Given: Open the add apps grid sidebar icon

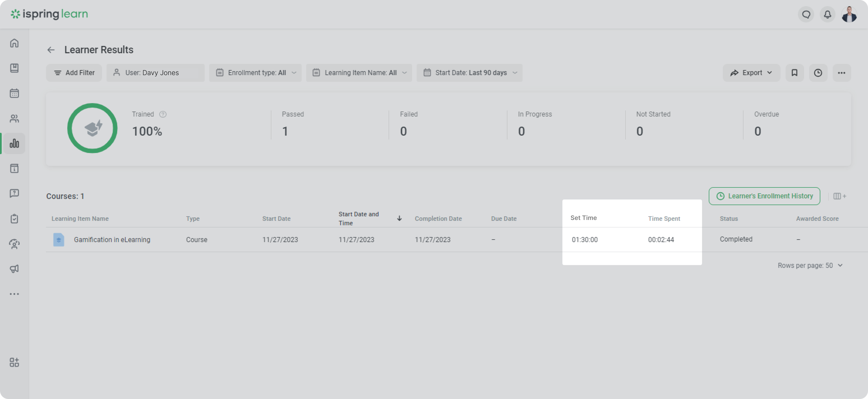Looking at the screenshot, I should click(x=14, y=362).
